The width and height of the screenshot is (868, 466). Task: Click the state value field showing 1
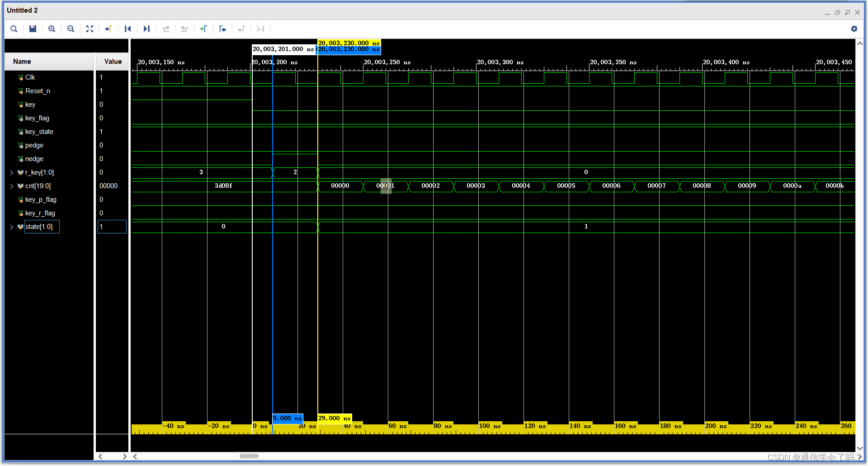pos(112,227)
